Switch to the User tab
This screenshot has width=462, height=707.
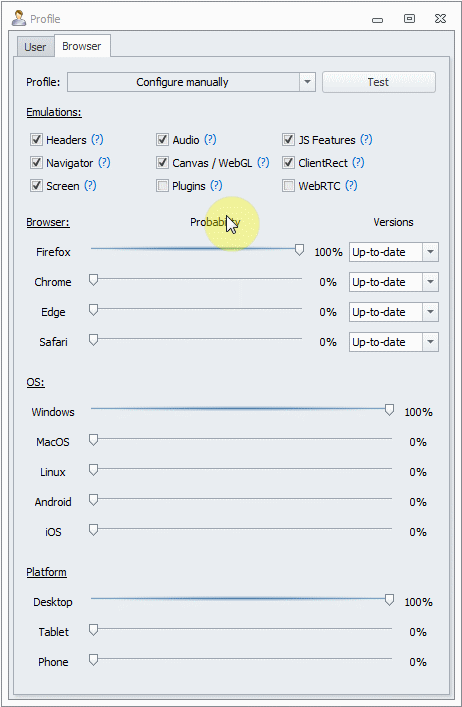(35, 47)
